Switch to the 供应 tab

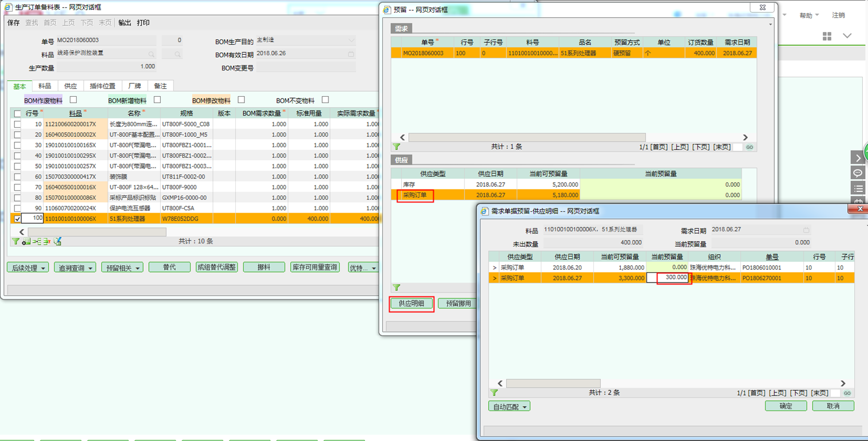coord(70,86)
